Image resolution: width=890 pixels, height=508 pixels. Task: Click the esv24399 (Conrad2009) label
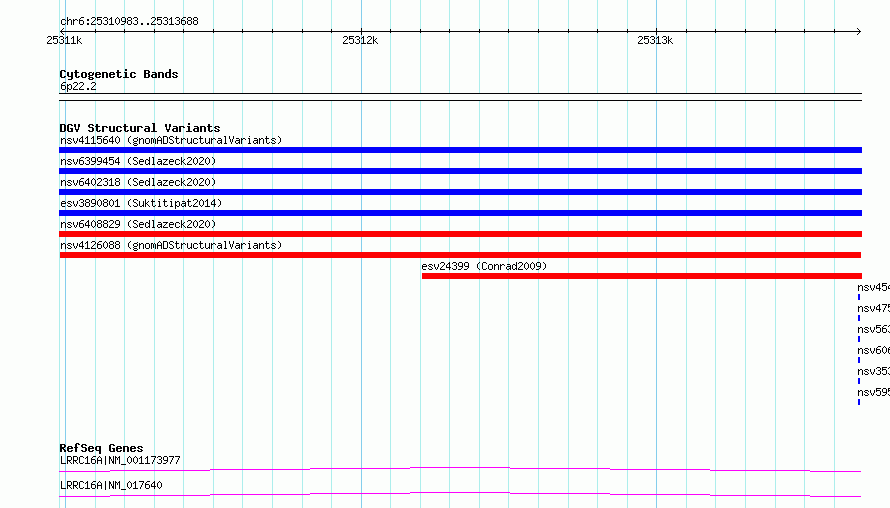pyautogui.click(x=484, y=266)
